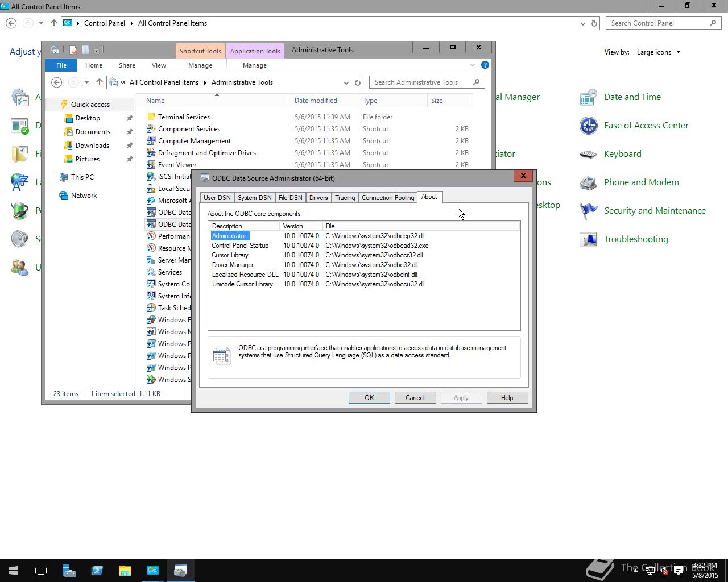
Task: Click the Terminal Services folder icon
Action: (151, 117)
